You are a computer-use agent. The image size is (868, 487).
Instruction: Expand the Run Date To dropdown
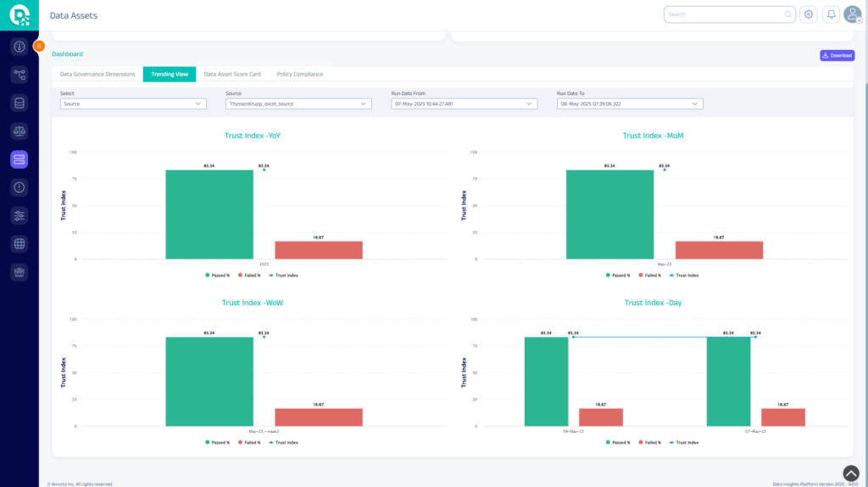630,104
